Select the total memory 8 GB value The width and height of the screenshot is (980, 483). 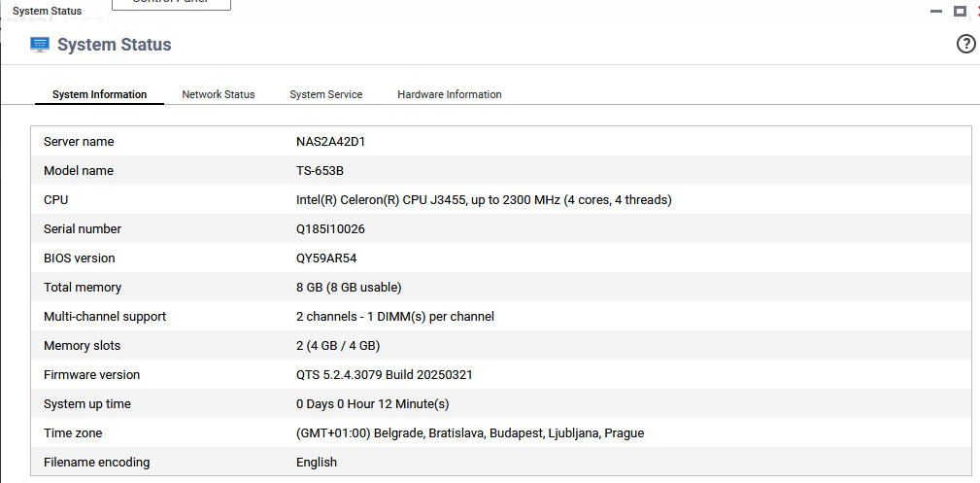[x=349, y=288]
